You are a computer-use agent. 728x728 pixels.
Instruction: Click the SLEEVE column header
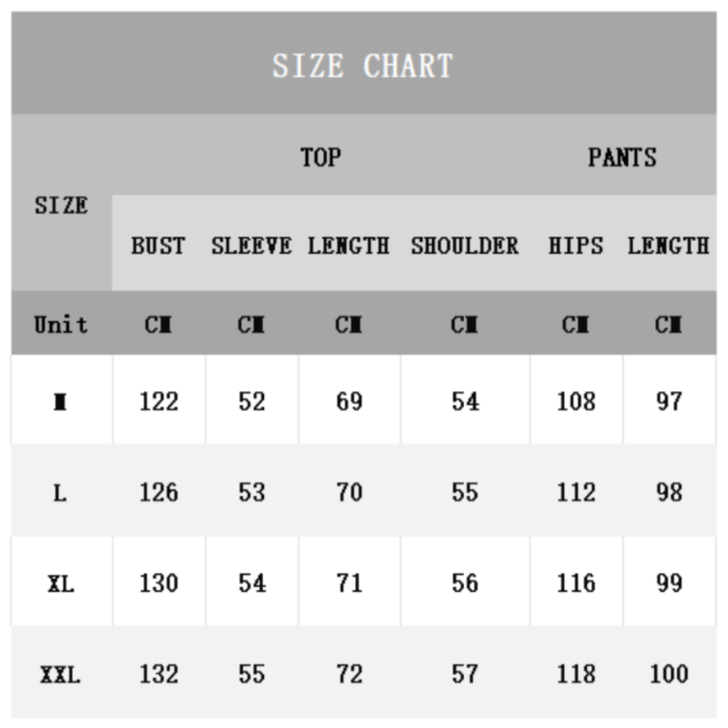click(251, 246)
